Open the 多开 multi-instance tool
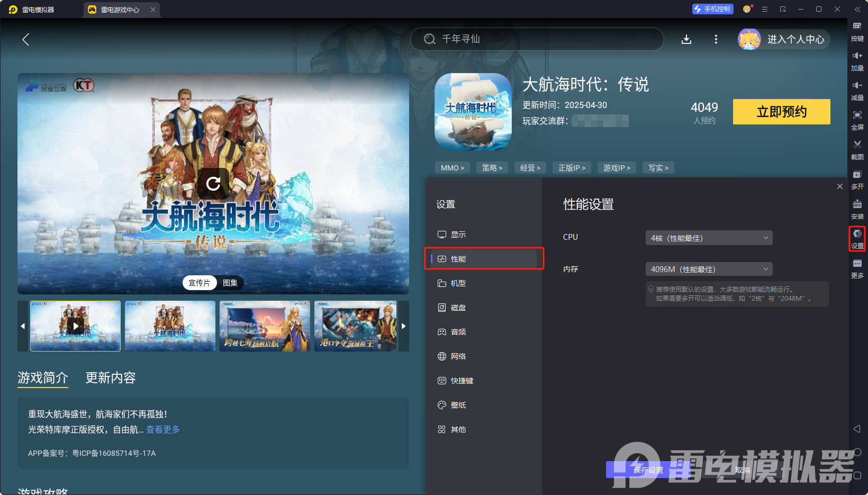The height and width of the screenshot is (495, 868). point(857,179)
